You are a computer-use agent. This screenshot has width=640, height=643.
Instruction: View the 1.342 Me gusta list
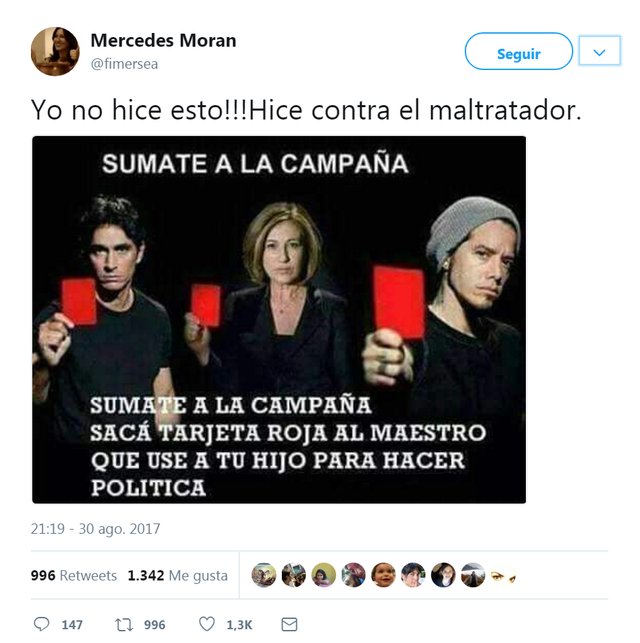tap(178, 575)
